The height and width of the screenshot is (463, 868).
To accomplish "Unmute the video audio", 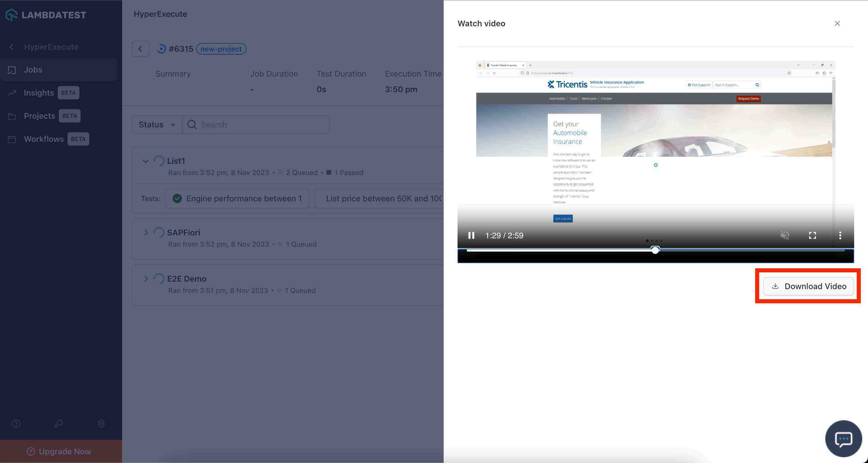I will tap(785, 235).
